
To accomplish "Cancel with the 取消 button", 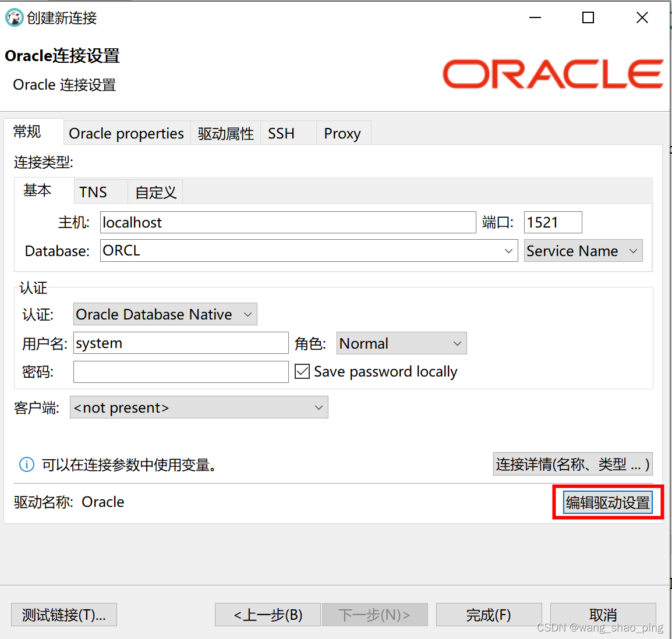I will tap(603, 615).
